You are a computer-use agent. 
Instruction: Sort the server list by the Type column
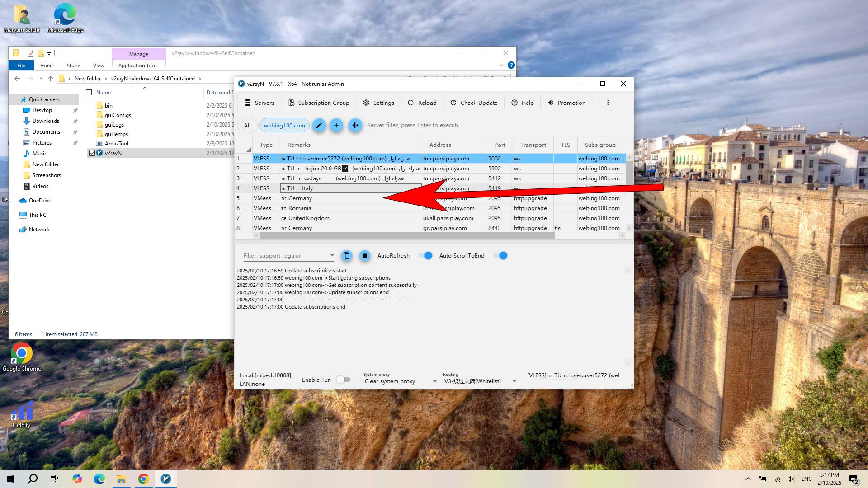coord(266,145)
